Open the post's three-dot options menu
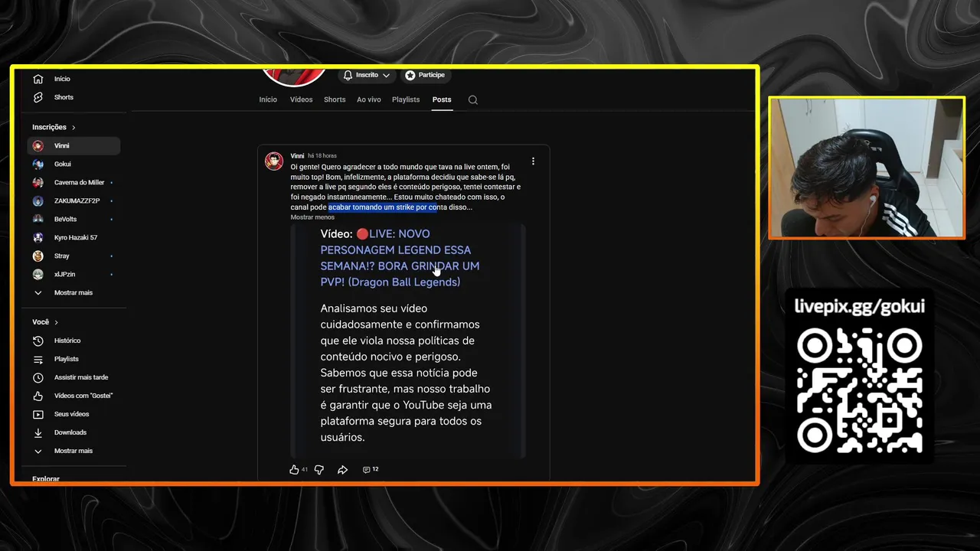 [x=533, y=161]
